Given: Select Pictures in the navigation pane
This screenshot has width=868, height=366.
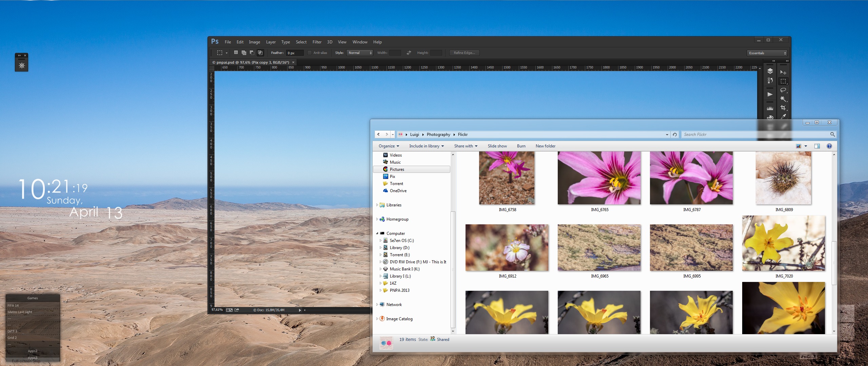Looking at the screenshot, I should [x=412, y=169].
